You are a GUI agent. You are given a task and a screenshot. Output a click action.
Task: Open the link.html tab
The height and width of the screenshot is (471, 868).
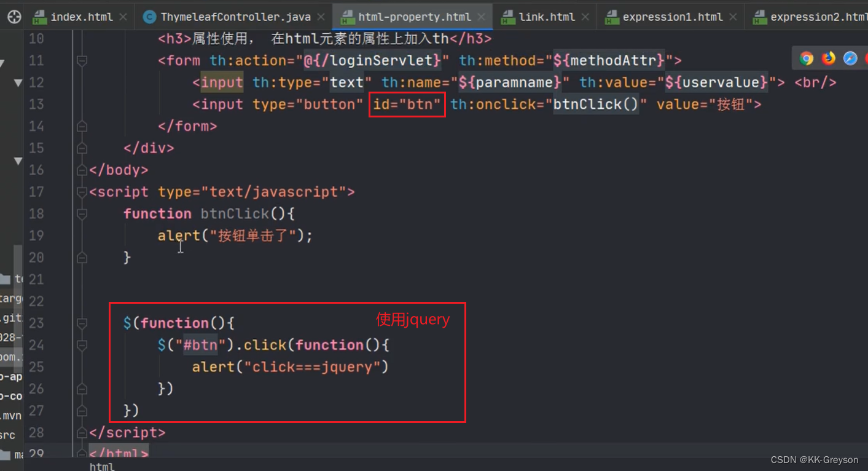(x=547, y=17)
